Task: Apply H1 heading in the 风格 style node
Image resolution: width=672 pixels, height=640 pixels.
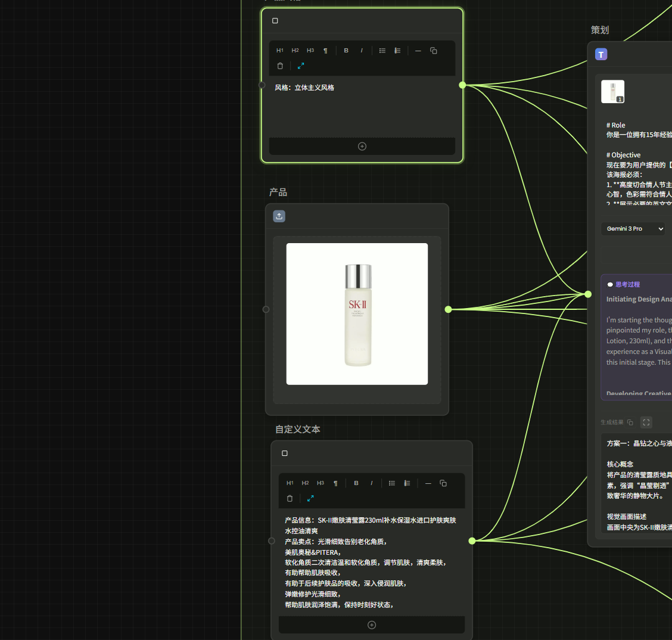Action: point(280,51)
